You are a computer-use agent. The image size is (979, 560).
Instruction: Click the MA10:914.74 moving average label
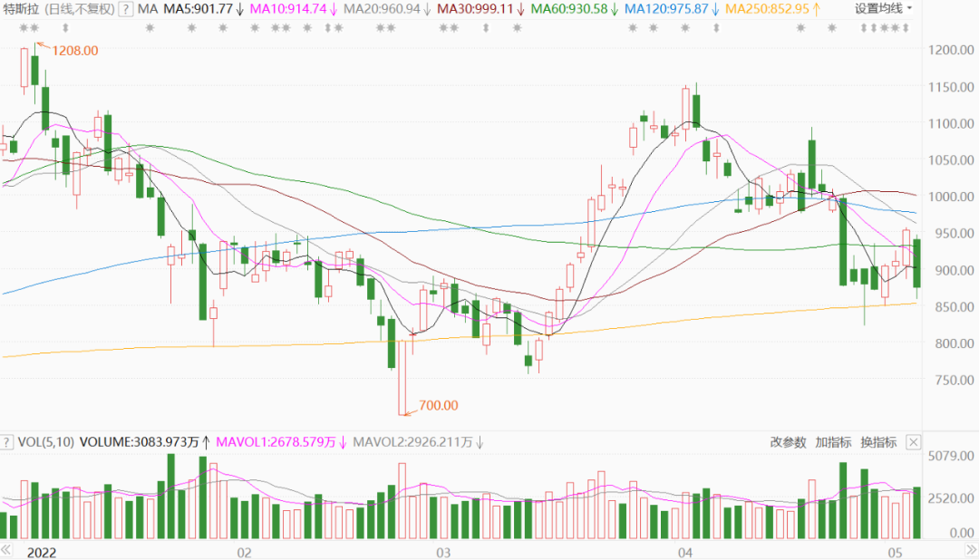(294, 9)
